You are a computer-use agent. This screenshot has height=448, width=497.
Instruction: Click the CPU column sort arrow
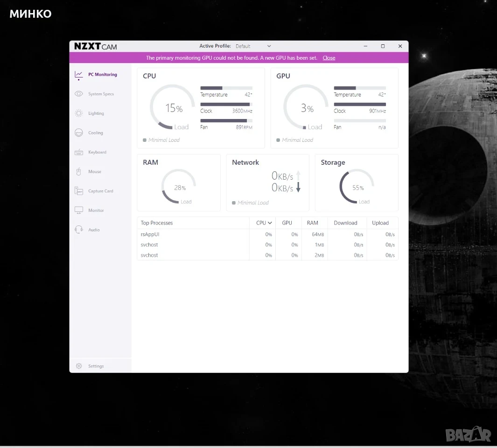270,223
